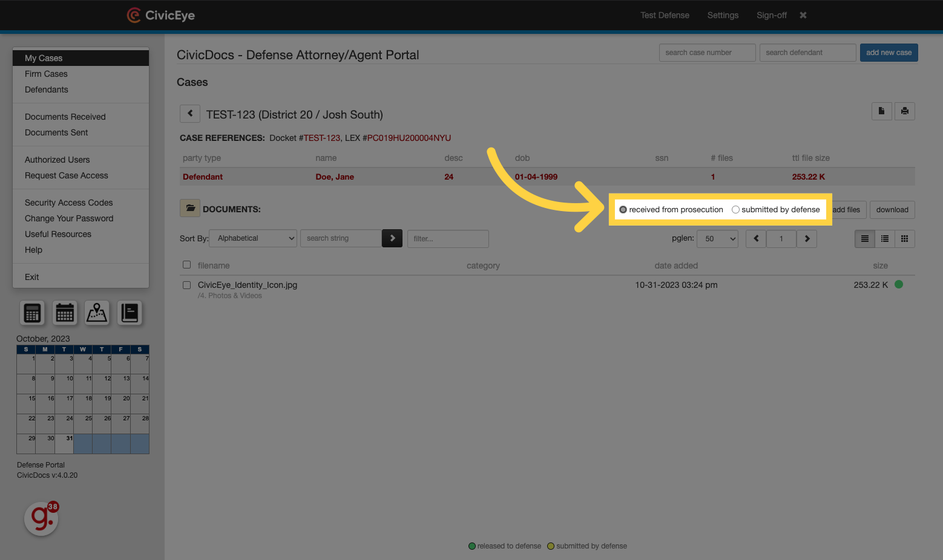
Task: Switch to bulleted list view
Action: pos(885,239)
